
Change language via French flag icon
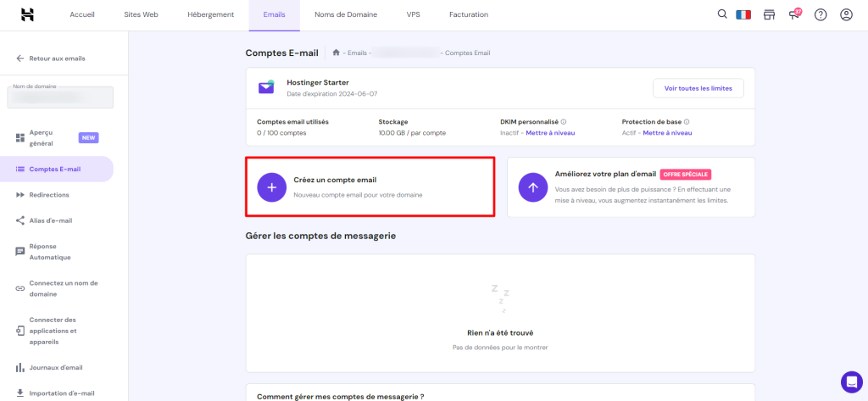(x=744, y=14)
